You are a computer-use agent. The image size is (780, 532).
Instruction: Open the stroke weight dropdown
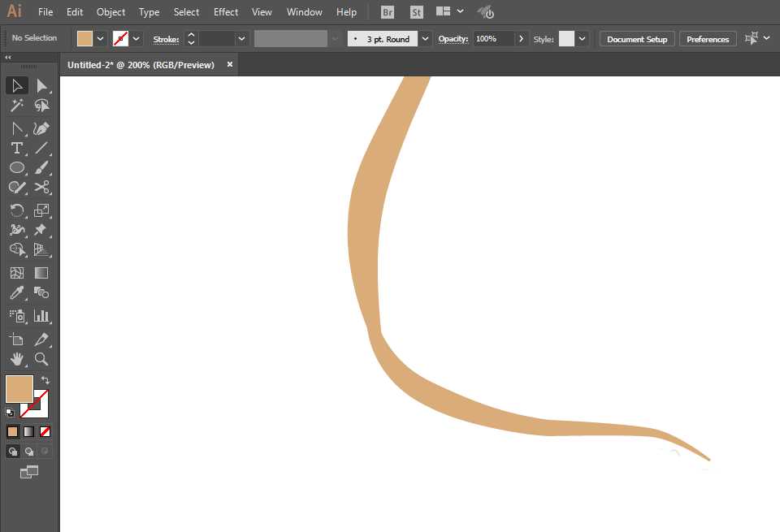pyautogui.click(x=241, y=39)
